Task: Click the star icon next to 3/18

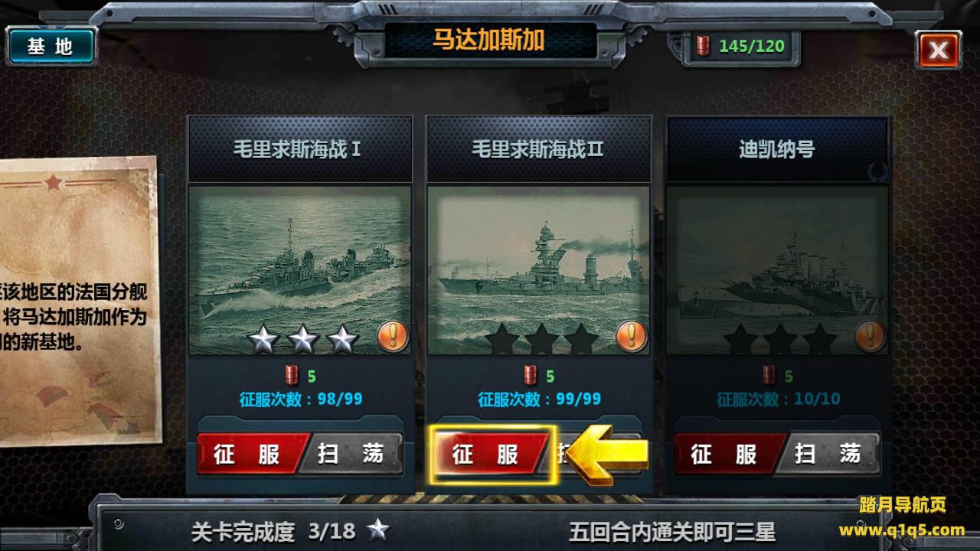Action: (x=377, y=529)
